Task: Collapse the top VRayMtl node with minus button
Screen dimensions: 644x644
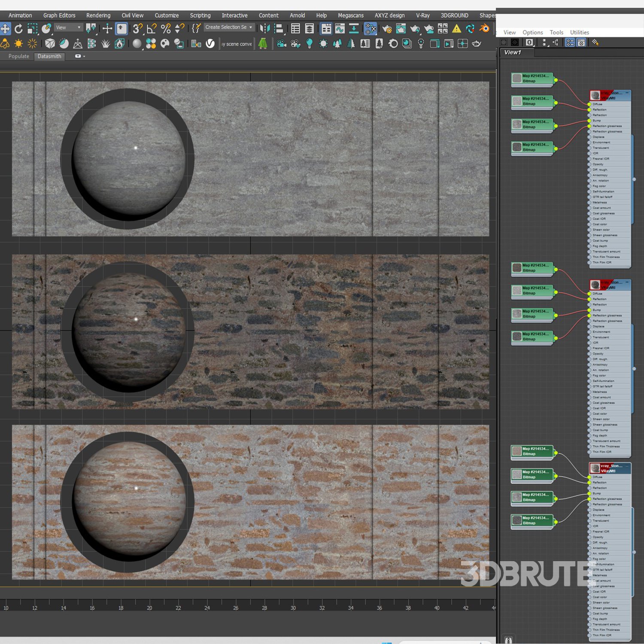Action: [x=627, y=93]
